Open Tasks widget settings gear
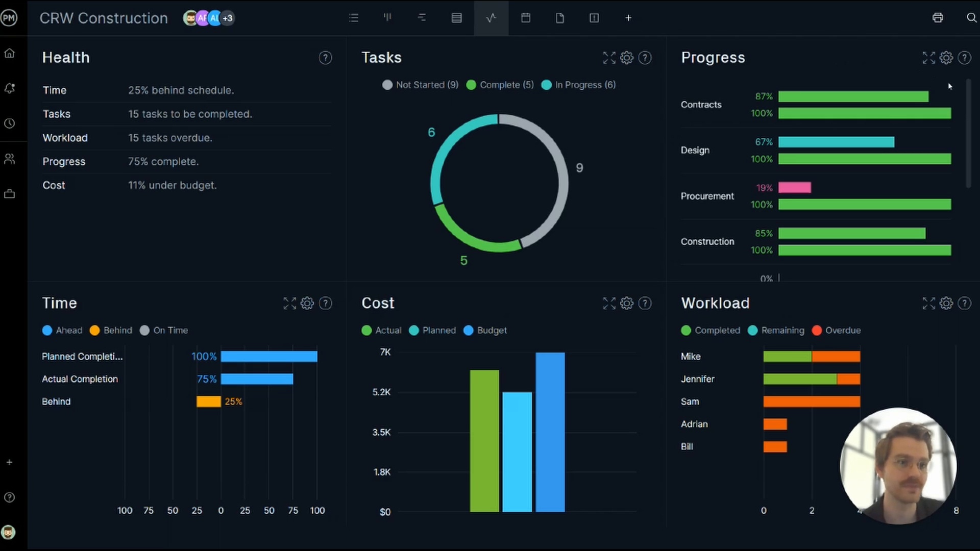The height and width of the screenshot is (551, 980). [x=627, y=58]
